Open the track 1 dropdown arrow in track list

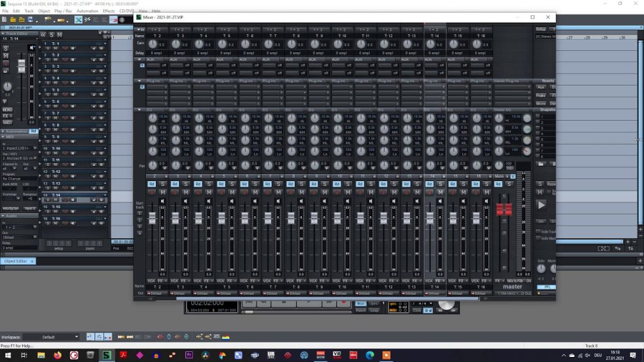coord(105,43)
